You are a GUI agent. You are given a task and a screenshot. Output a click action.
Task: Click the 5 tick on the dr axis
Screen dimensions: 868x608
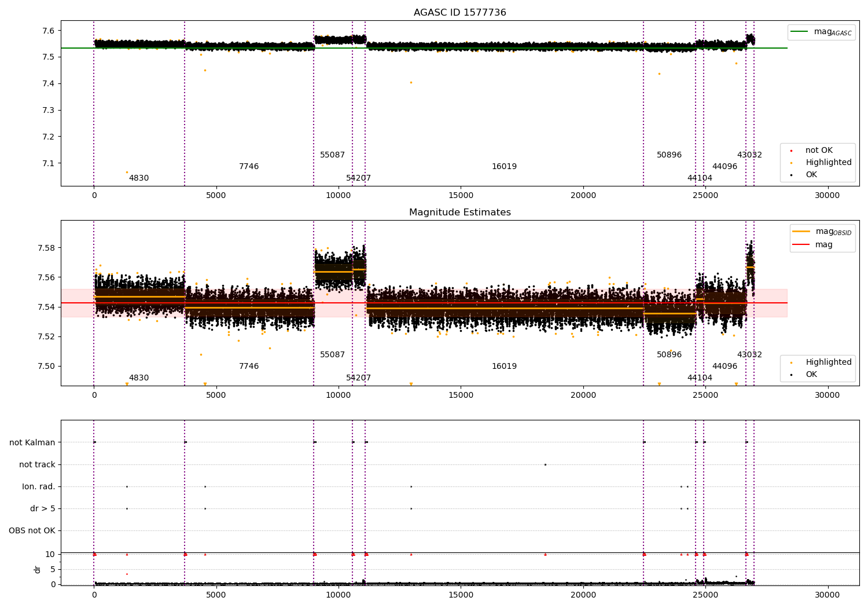click(x=53, y=570)
